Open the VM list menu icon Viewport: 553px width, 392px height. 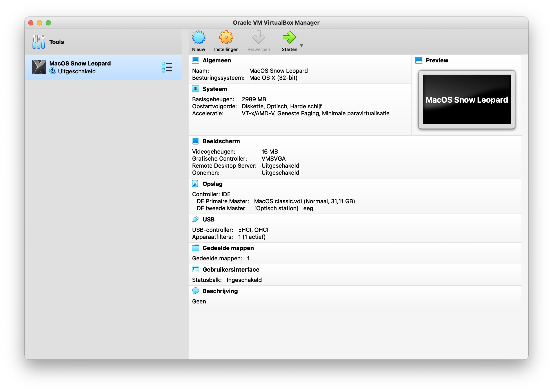167,67
